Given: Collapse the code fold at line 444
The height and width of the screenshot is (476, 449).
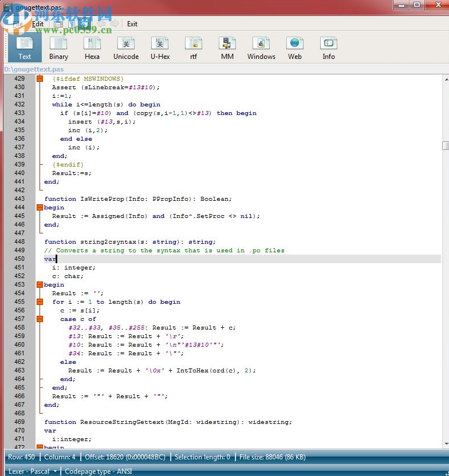Looking at the screenshot, I should (x=40, y=208).
